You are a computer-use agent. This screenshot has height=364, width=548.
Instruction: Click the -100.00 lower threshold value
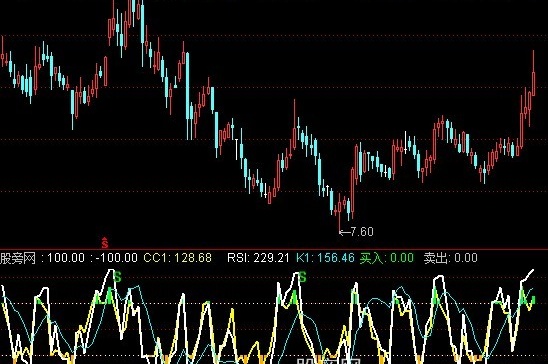117,258
